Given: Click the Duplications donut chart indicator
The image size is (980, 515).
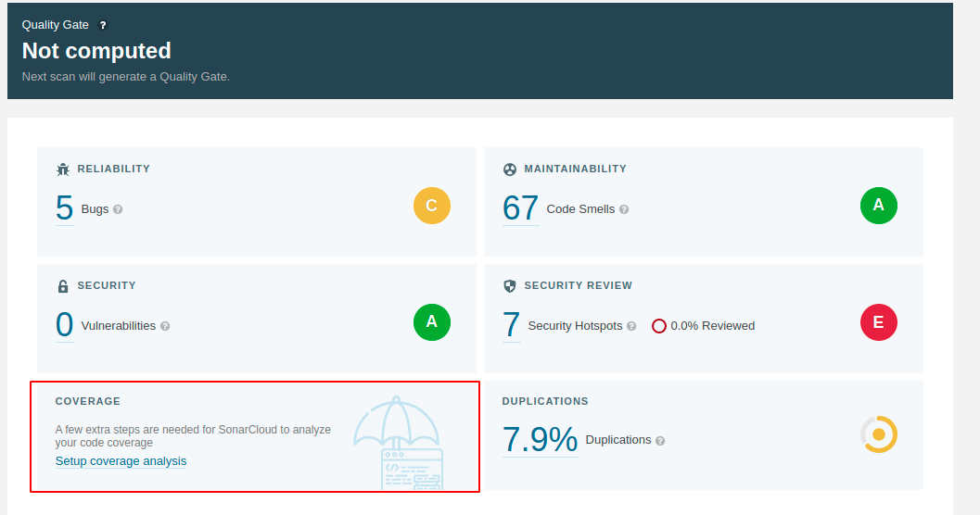Looking at the screenshot, I should (879, 434).
